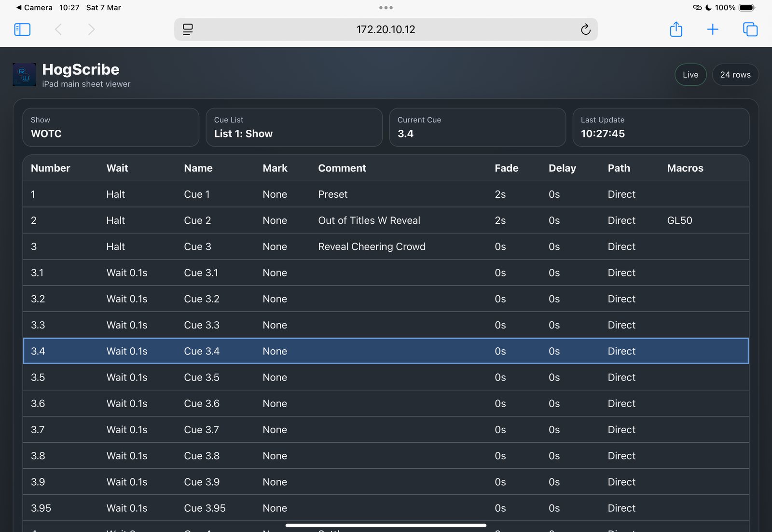This screenshot has height=532, width=772.
Task: Click 'Out of Titles W Reveal' comment
Action: click(x=369, y=220)
